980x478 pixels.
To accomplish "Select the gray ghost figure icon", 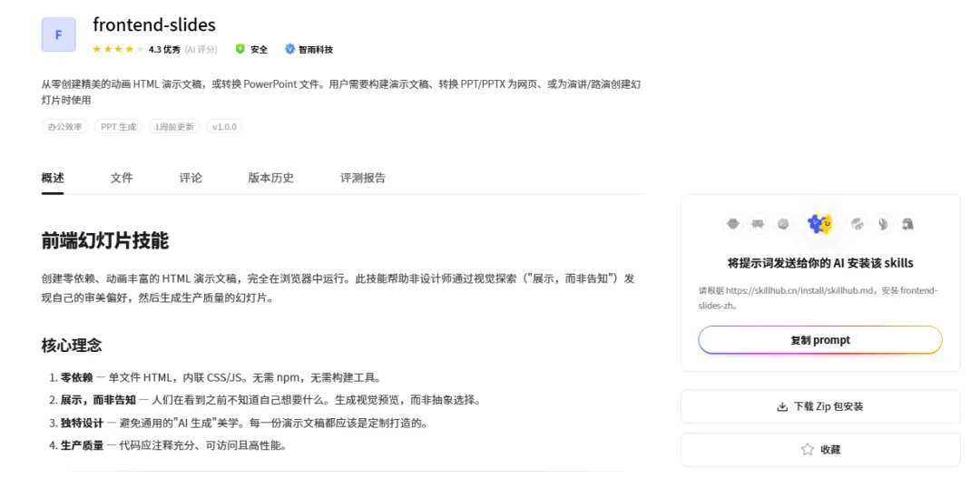I will (x=907, y=224).
